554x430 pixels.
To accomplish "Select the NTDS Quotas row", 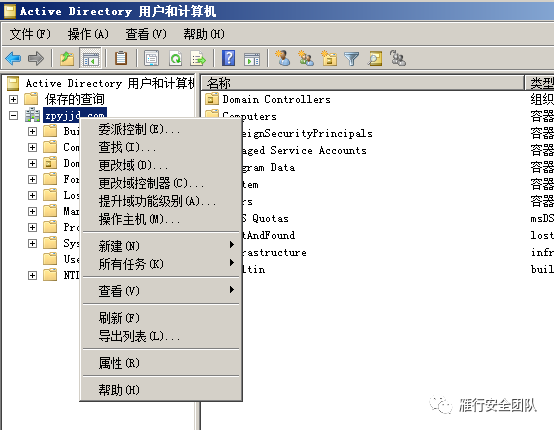I will 265,218.
